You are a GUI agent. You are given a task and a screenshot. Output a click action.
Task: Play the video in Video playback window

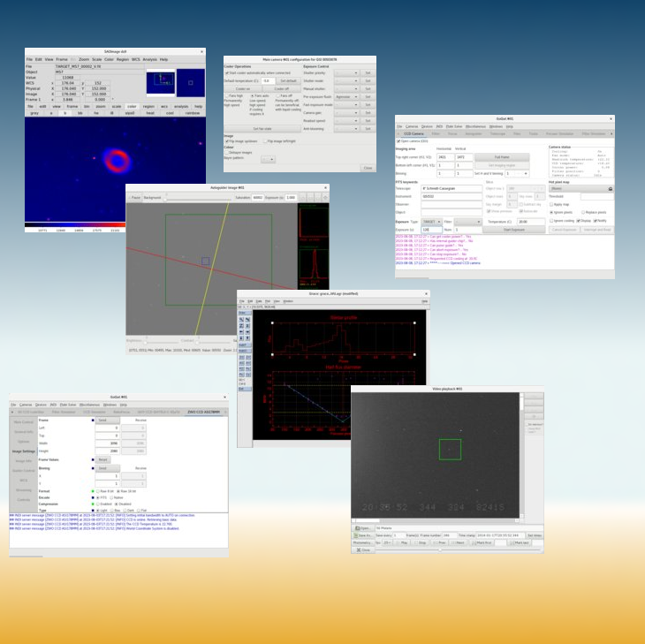point(401,542)
